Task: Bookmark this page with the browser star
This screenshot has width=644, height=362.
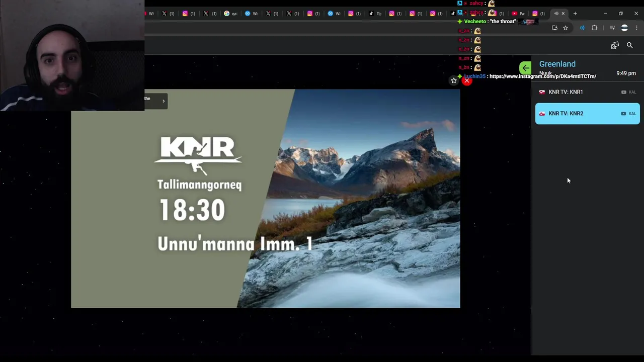Action: click(566, 28)
